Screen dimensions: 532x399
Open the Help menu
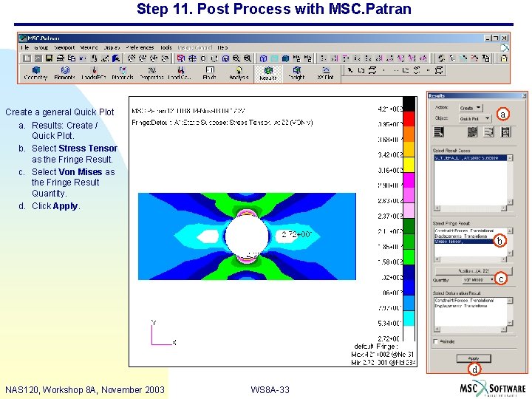[222, 47]
